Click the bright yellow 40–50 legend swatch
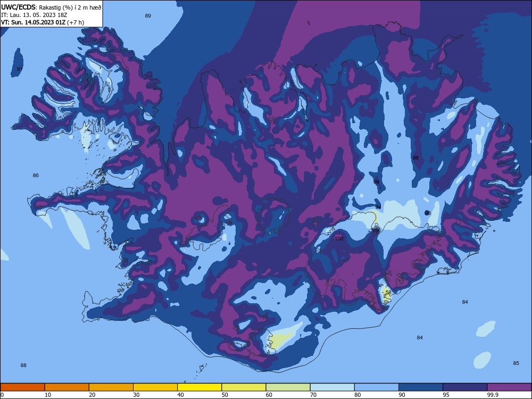Image resolution: width=532 pixels, height=399 pixels. [x=199, y=387]
